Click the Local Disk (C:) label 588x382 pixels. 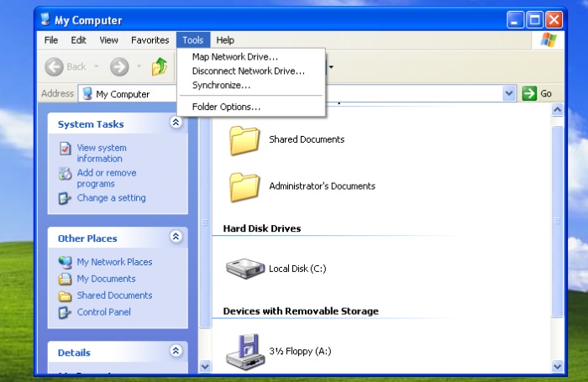(x=297, y=269)
